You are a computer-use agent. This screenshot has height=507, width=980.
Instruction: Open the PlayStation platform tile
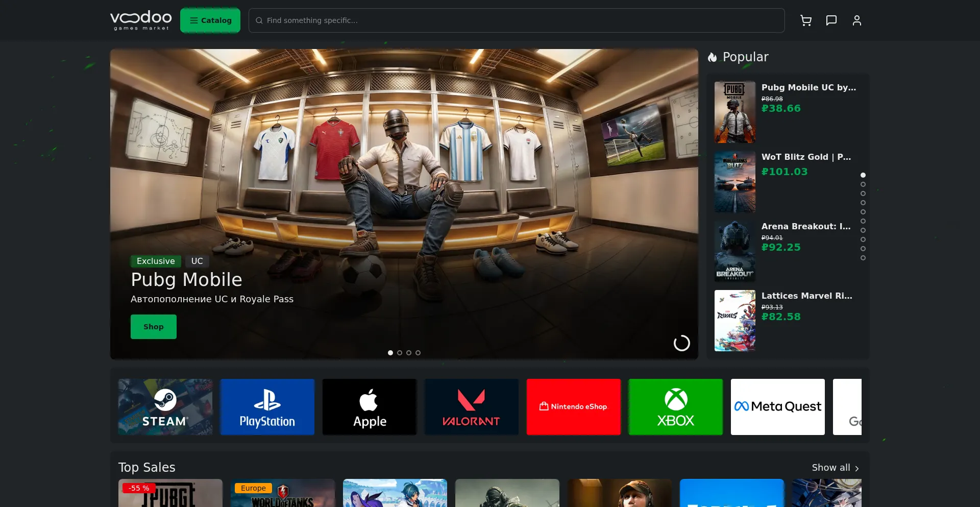click(267, 407)
